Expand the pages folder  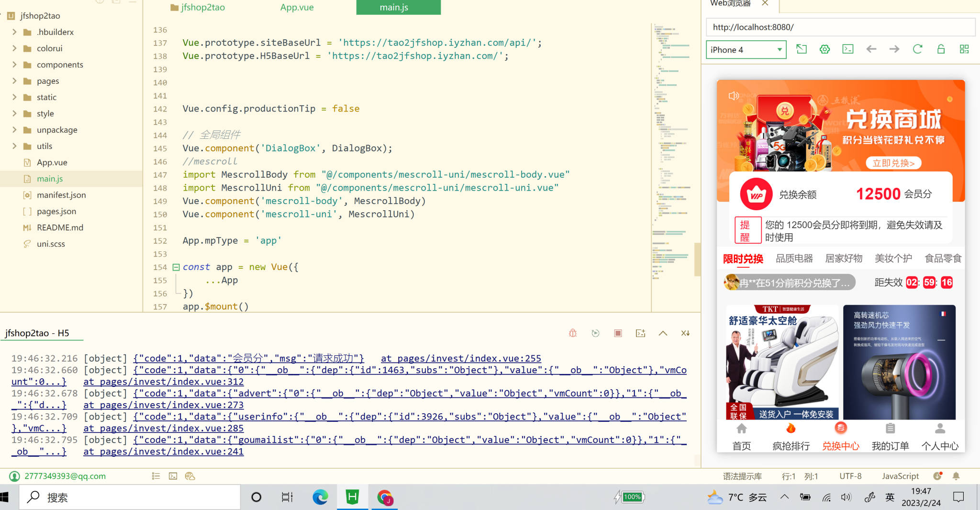pyautogui.click(x=14, y=81)
